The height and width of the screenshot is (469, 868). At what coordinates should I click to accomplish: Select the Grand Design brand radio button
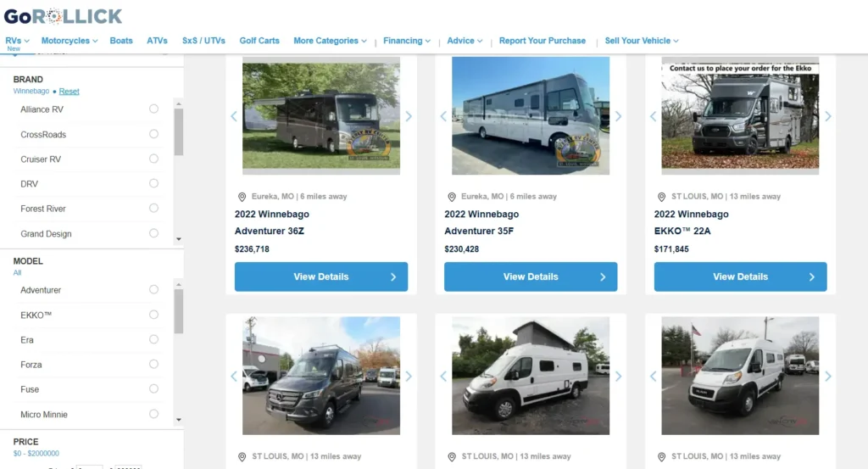pos(153,233)
